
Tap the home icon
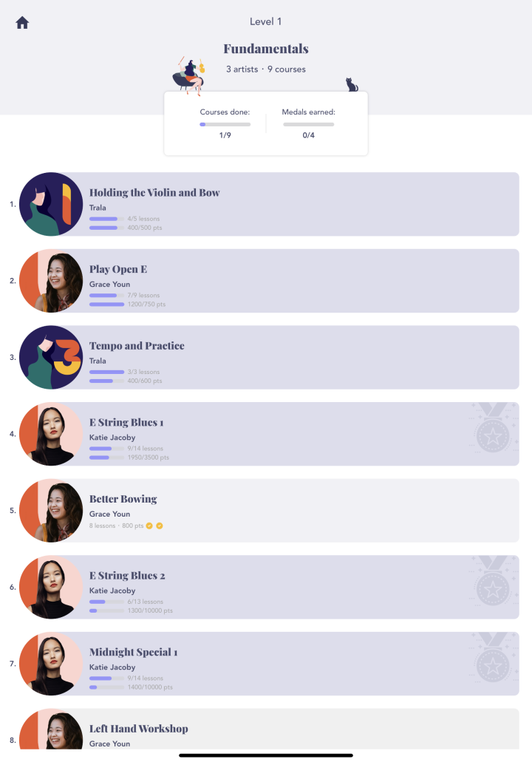[22, 23]
